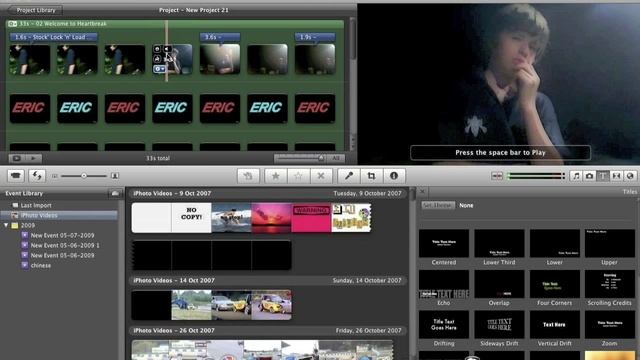Image resolution: width=640 pixels, height=360 pixels.
Task: Choose the Upper title style
Action: (609, 247)
